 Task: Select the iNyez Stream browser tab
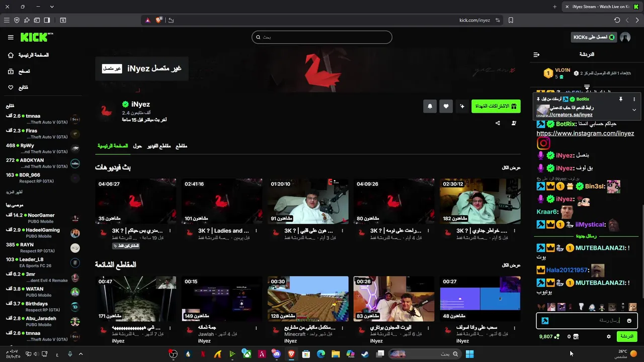[601, 7]
